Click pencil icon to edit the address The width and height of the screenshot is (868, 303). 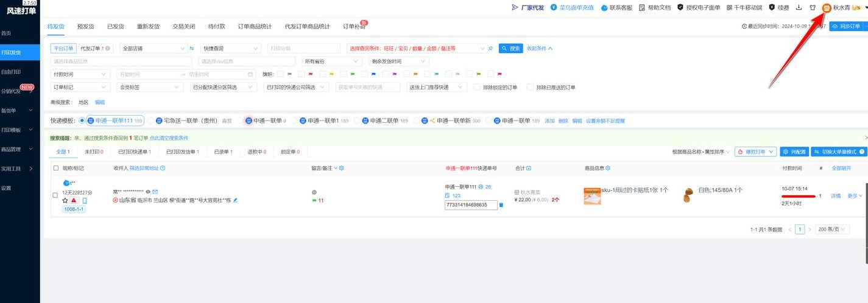pyautogui.click(x=235, y=200)
